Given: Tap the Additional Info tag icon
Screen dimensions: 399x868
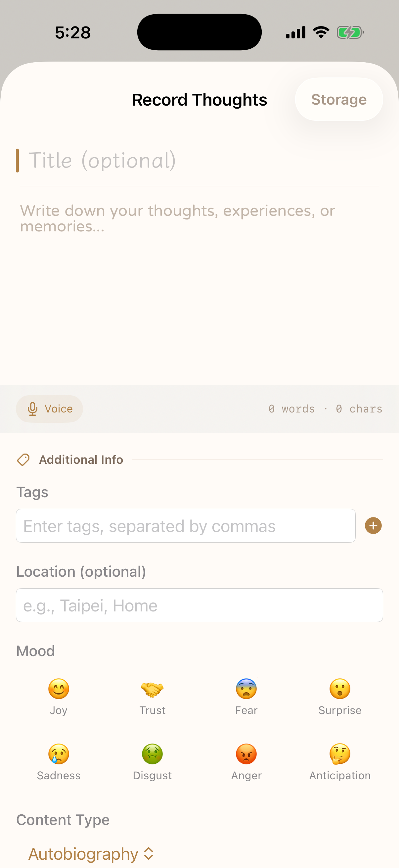Looking at the screenshot, I should pyautogui.click(x=23, y=459).
